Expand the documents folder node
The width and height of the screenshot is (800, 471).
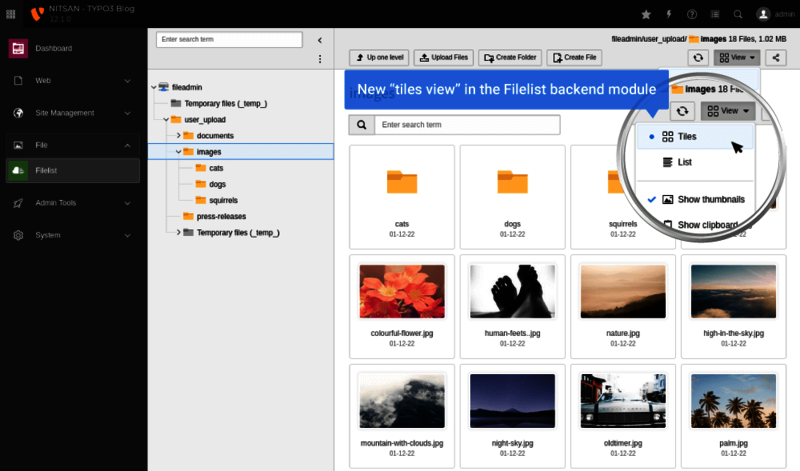pyautogui.click(x=179, y=136)
